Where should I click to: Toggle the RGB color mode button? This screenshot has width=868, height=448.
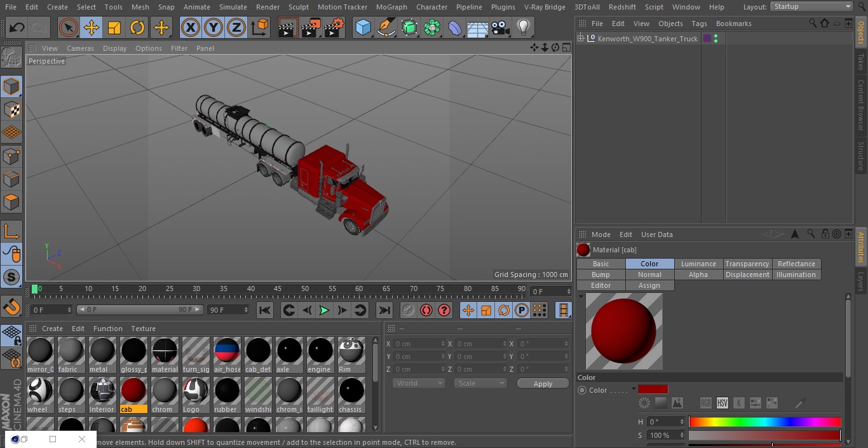[706, 403]
